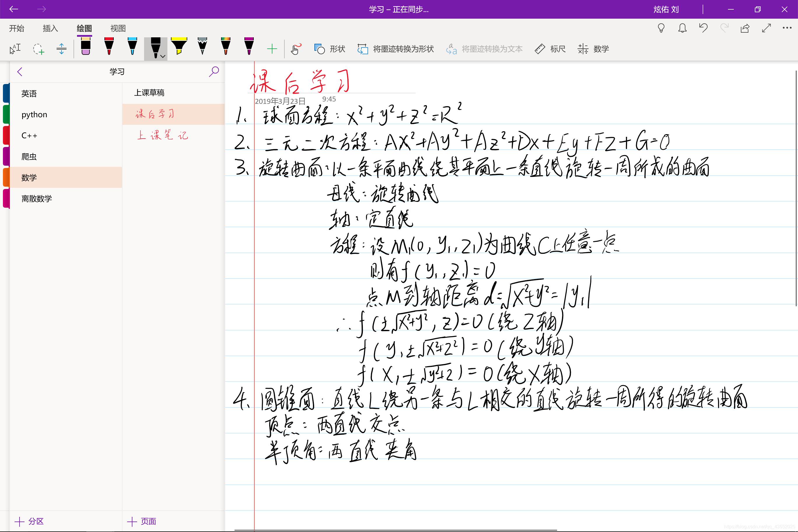This screenshot has width=798, height=532.
Task: Open the share icon
Action: [745, 28]
